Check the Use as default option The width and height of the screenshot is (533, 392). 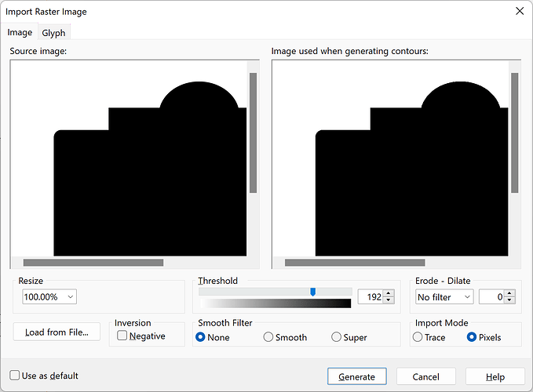pos(15,376)
